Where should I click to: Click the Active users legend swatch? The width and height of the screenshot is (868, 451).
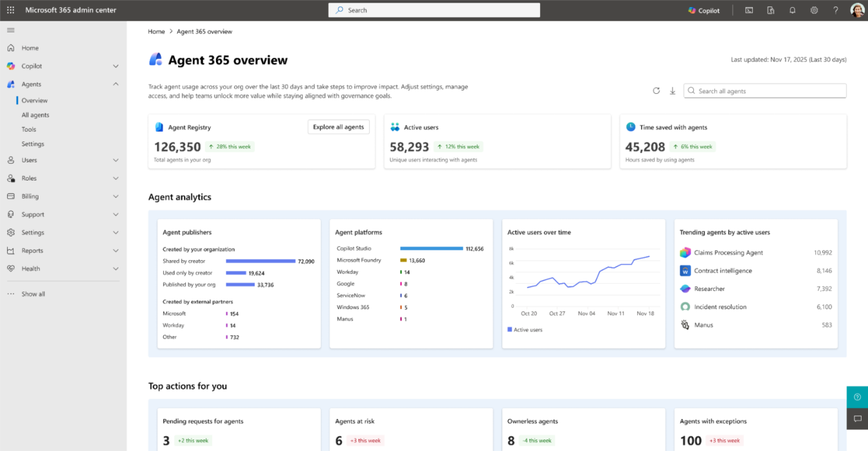click(510, 330)
